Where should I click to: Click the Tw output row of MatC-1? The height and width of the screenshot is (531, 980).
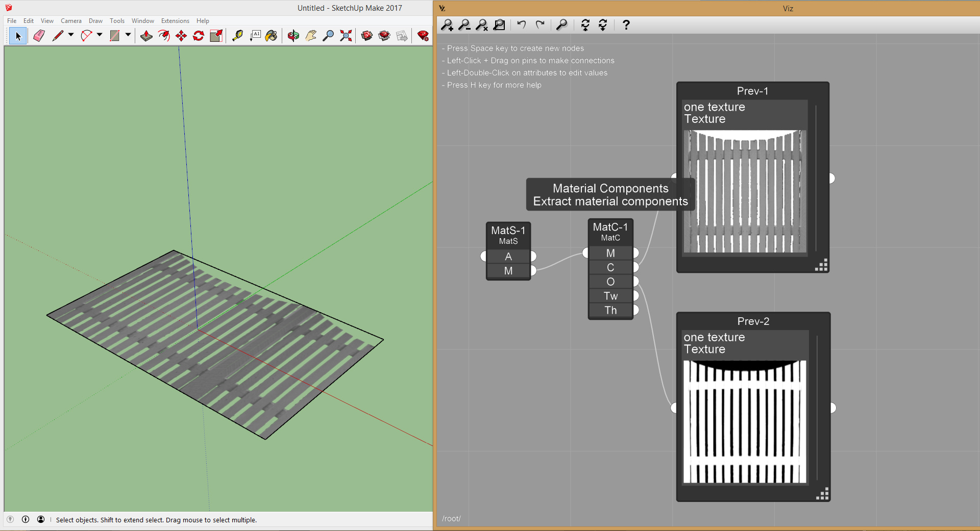[x=610, y=296]
